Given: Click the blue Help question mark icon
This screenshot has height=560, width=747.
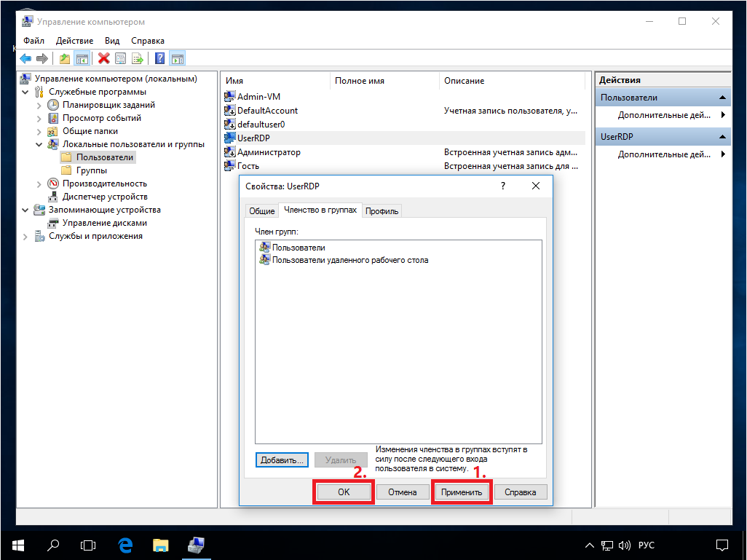Looking at the screenshot, I should tap(159, 58).
